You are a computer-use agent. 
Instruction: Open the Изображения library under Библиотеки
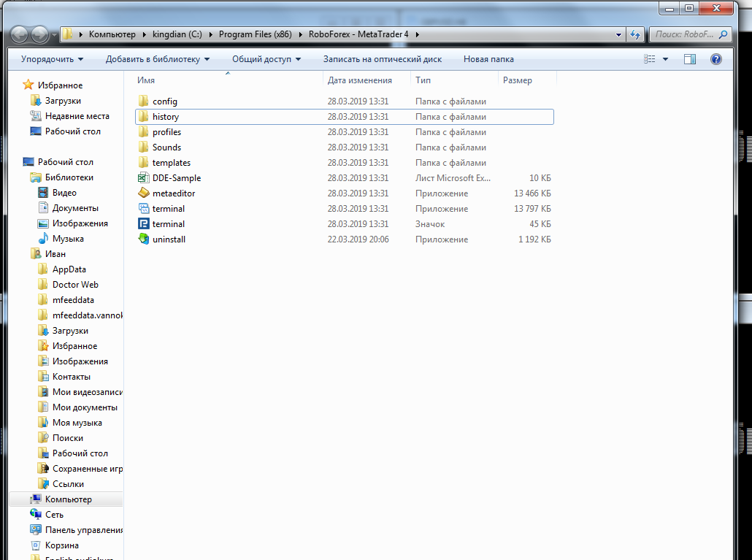point(80,223)
